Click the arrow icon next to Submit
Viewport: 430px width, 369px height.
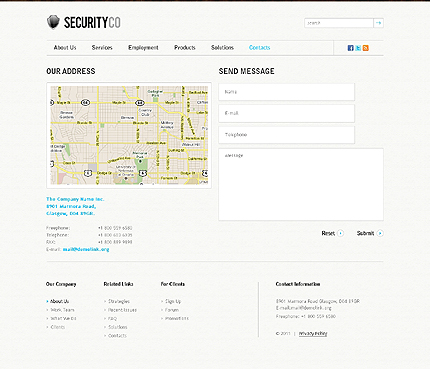(x=380, y=233)
